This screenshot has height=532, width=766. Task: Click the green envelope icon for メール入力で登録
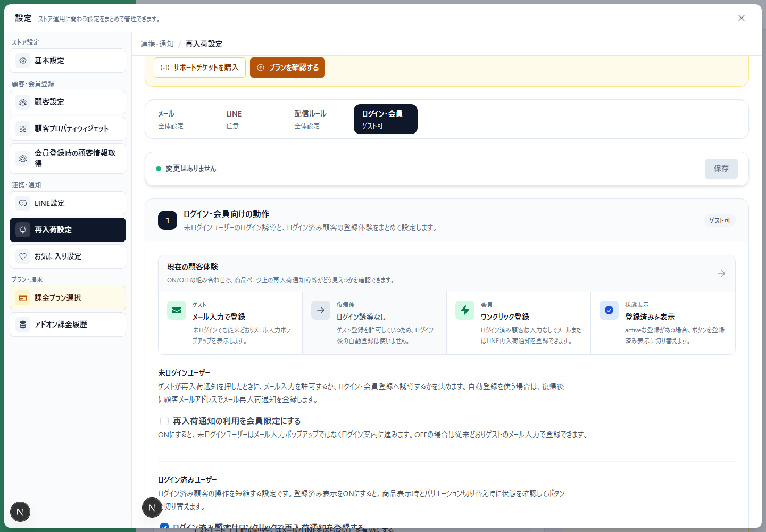[177, 310]
